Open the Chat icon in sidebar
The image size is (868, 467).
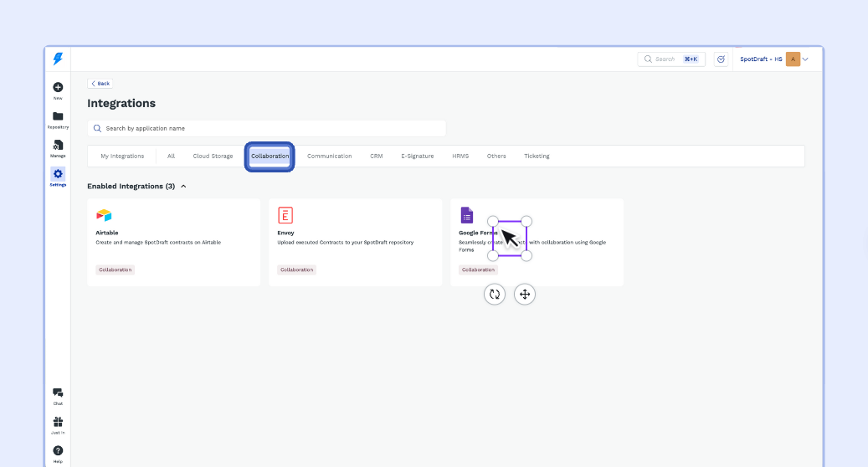58,393
